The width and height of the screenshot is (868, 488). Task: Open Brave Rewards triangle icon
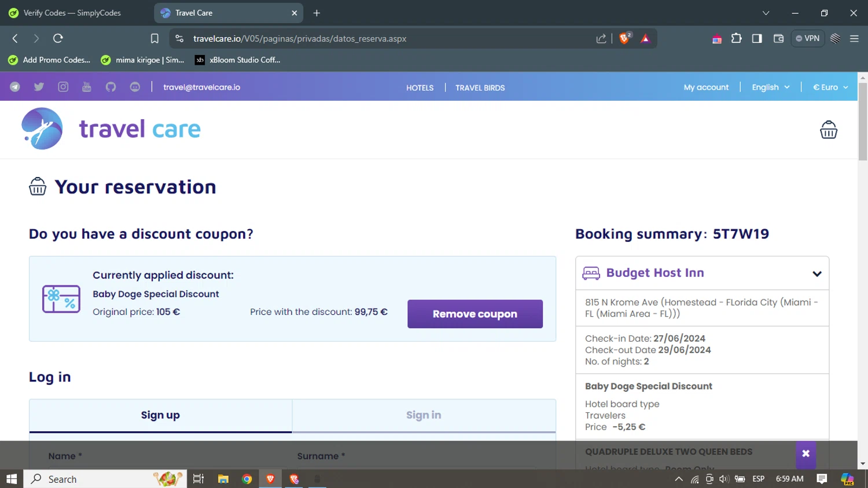645,39
